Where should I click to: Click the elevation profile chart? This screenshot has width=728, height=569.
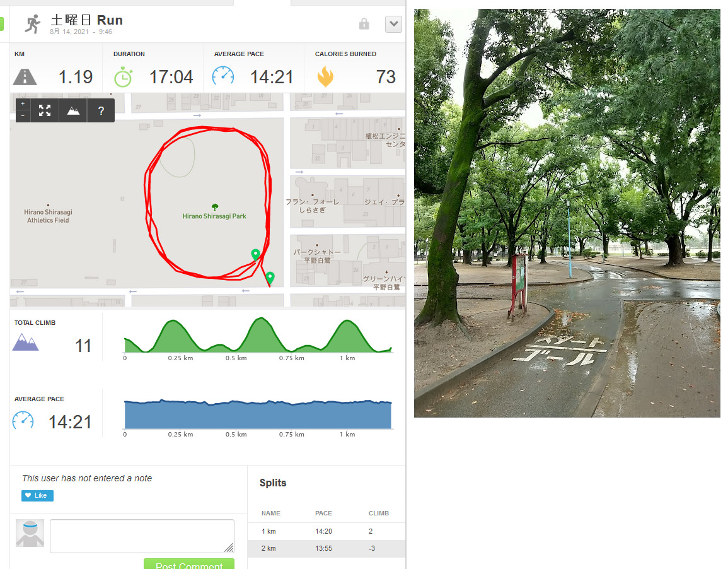click(x=258, y=336)
